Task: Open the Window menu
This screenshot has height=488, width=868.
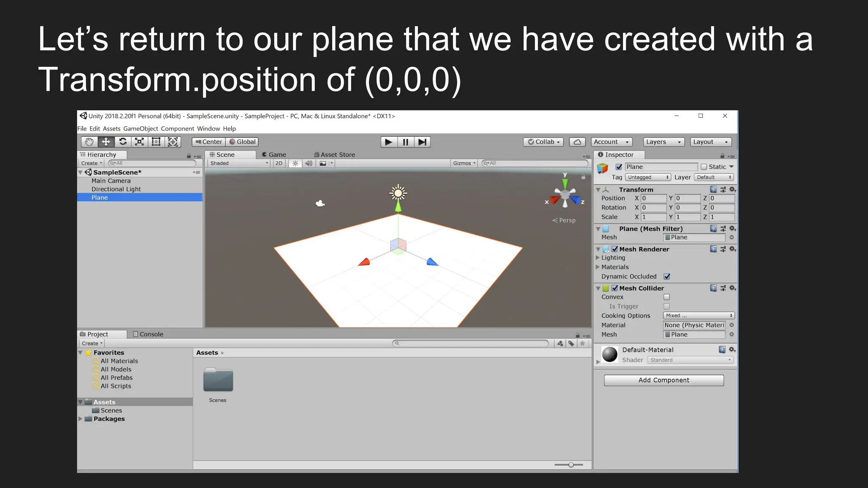Action: 208,129
